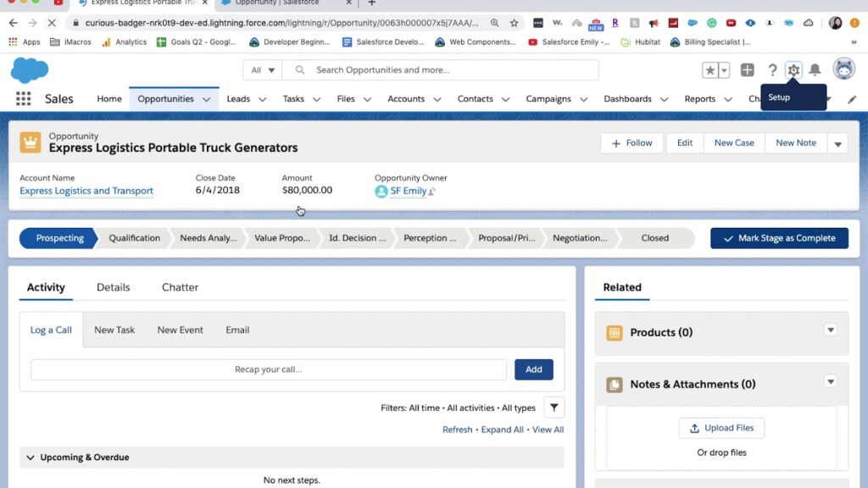Open the Products list dropdown menu
This screenshot has height=488, width=868.
tap(831, 330)
